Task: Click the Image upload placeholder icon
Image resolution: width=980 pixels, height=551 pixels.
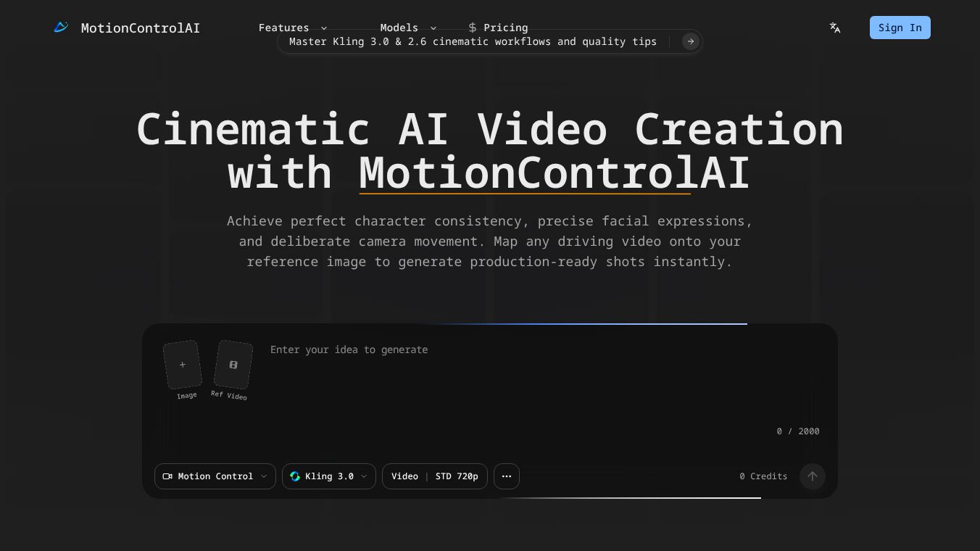Action: tap(182, 365)
